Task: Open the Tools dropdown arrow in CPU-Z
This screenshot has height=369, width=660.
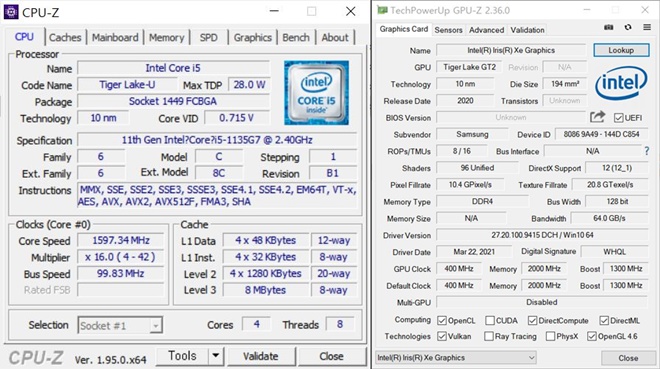Action: point(216,356)
